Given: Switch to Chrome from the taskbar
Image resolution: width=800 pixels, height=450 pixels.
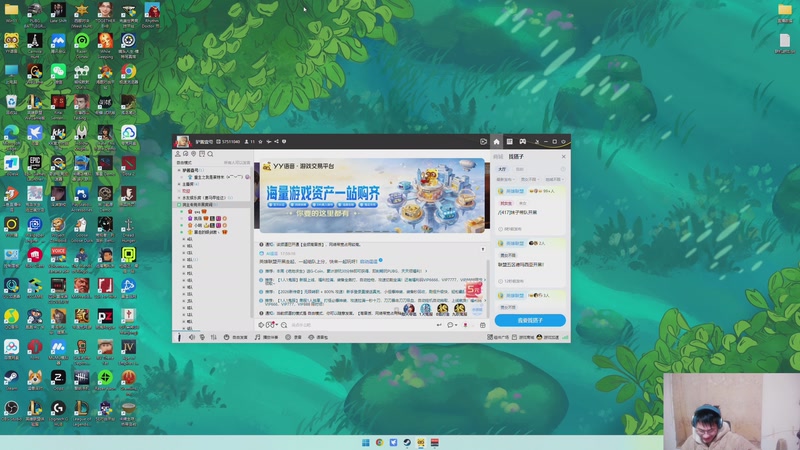Looking at the screenshot, I should pos(380,442).
